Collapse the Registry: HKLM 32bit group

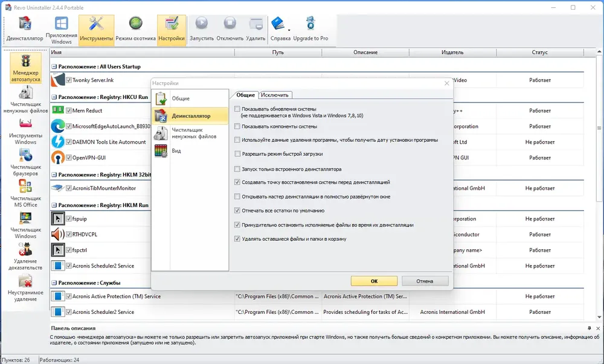(54, 174)
